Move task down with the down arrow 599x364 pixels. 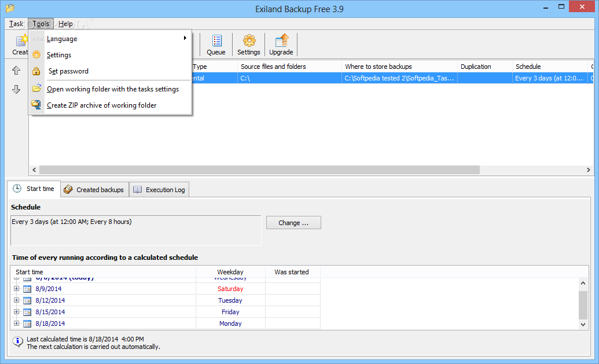16,89
